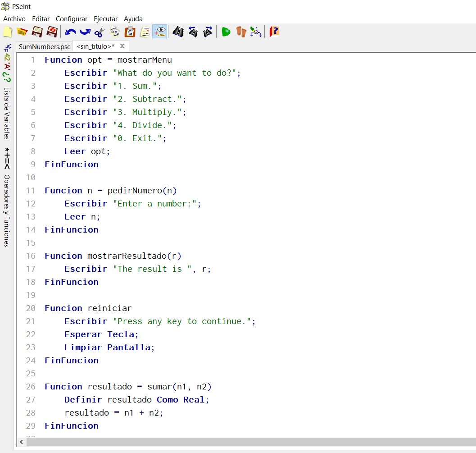Paste from clipboard icon
Screen dimensions: 476x453
(x=130, y=32)
